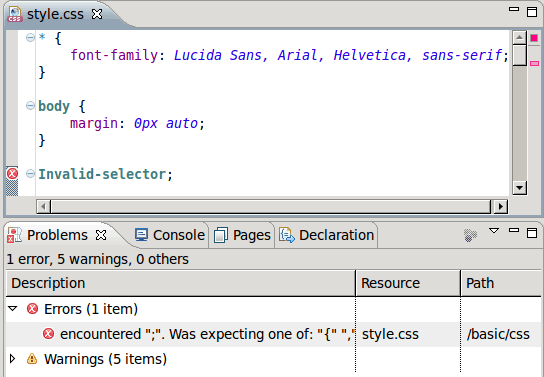Click the editor vertical scroll down arrow

click(x=519, y=188)
